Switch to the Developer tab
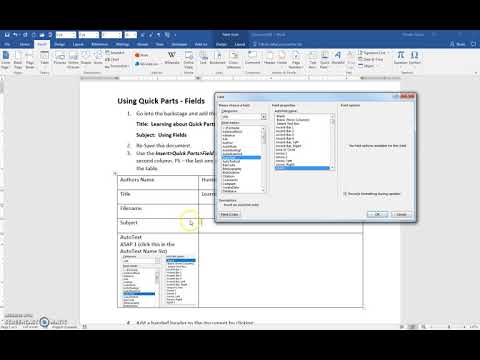Screen dimensions: 480x360 point(179,44)
